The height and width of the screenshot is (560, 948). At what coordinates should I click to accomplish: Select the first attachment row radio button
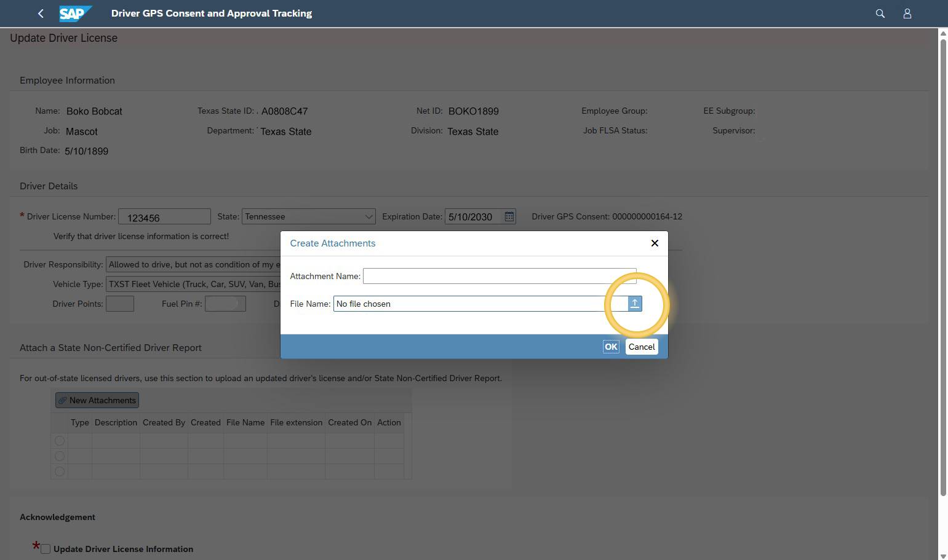tap(59, 440)
